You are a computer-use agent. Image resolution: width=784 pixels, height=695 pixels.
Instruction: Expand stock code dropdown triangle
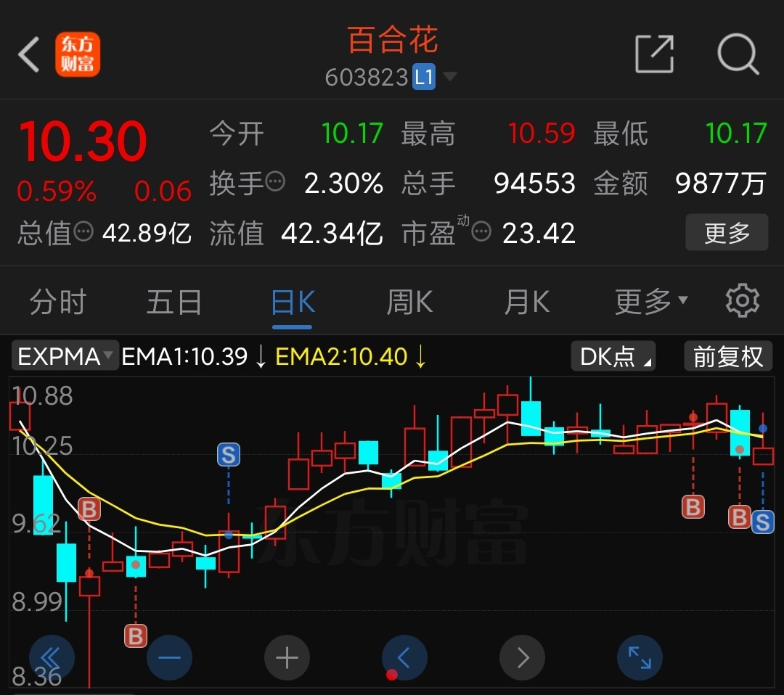tap(449, 76)
